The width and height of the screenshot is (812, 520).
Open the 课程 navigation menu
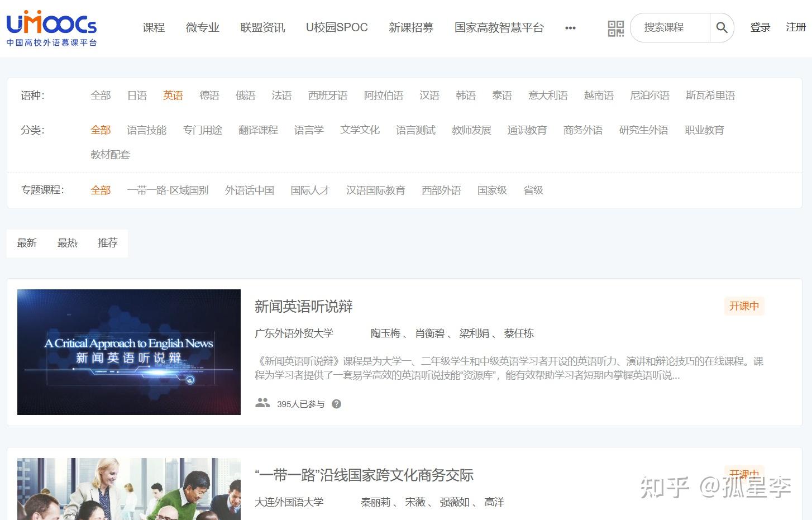tap(154, 27)
